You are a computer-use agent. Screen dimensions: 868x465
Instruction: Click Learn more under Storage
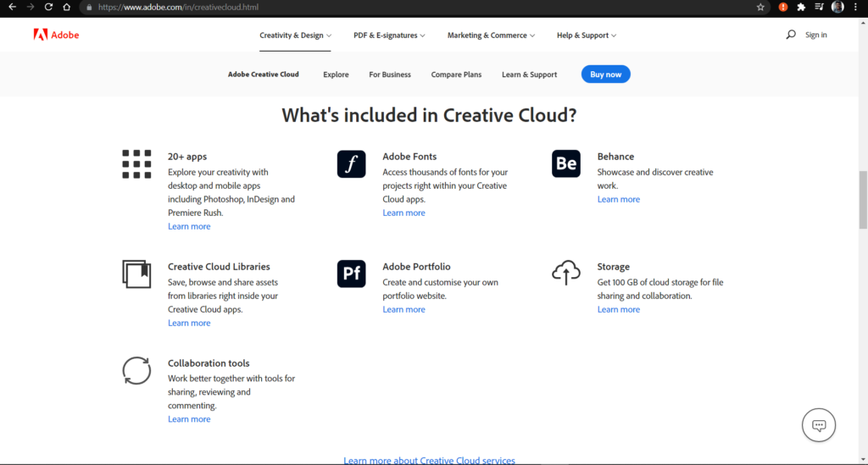click(x=618, y=309)
